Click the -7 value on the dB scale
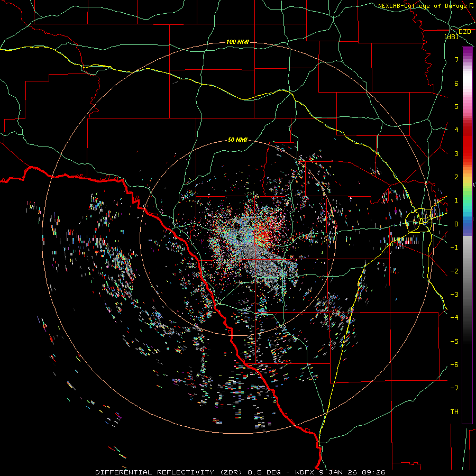Viewport: 476px width, 476px height. point(454,388)
